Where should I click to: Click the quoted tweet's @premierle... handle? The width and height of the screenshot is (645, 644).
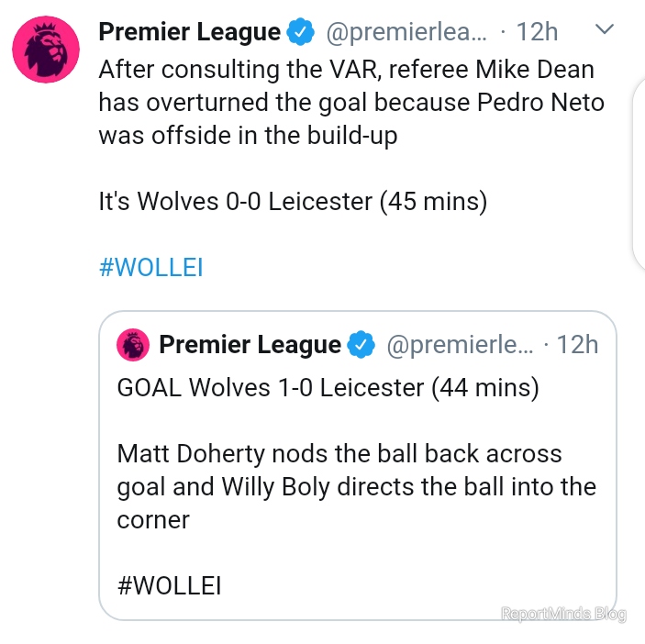pyautogui.click(x=460, y=344)
